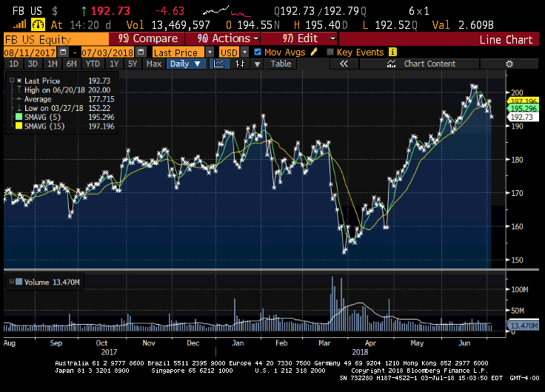Click the 95) Compare button
This screenshot has width=545, height=392.
tap(147, 38)
